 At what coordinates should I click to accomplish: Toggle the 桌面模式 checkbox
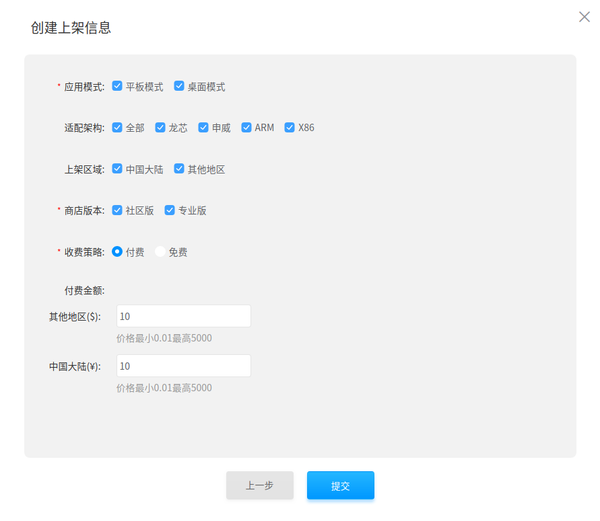point(179,86)
